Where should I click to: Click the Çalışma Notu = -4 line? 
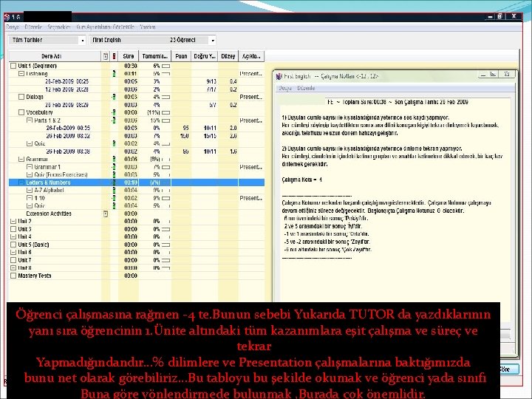coord(302,180)
